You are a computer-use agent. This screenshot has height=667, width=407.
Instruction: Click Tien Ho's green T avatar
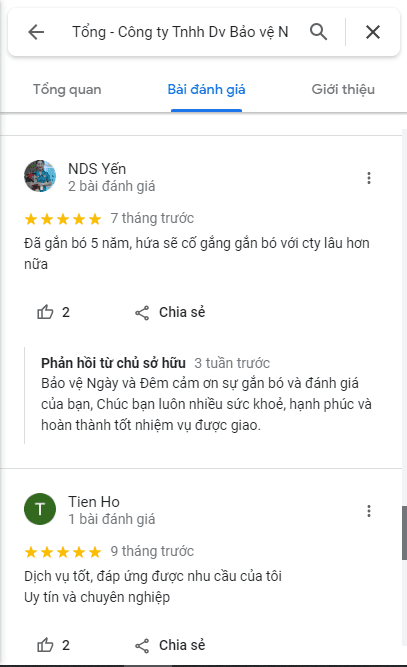[40, 509]
